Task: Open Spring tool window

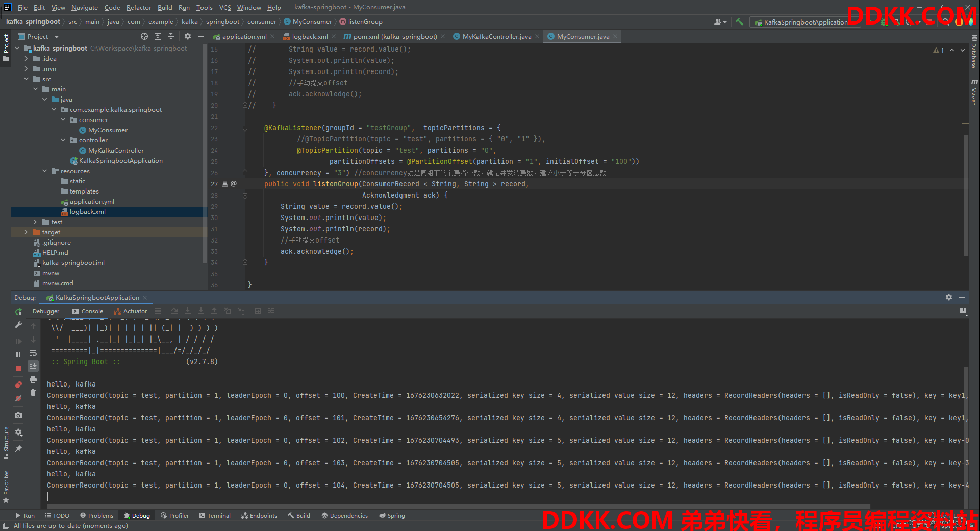Action: (x=392, y=516)
